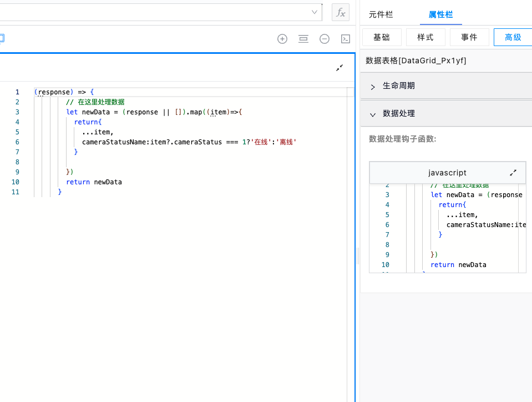Click line number 8 in the large editor

click(x=17, y=162)
